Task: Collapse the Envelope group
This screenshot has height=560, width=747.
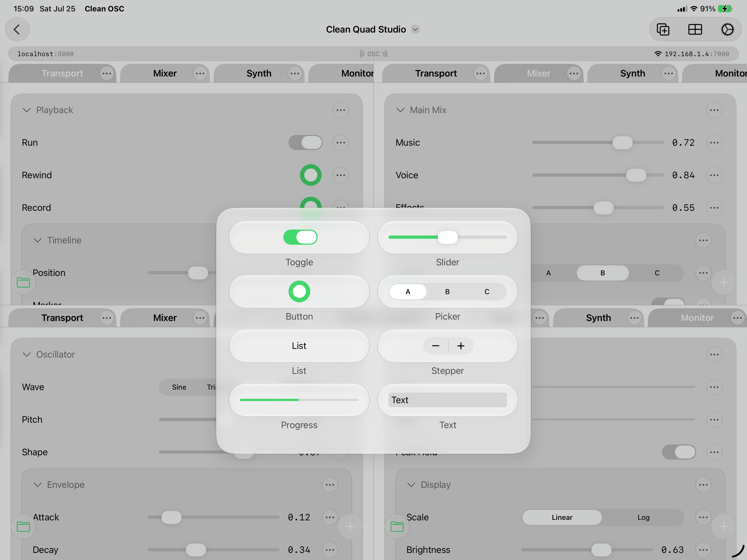Action: click(37, 485)
